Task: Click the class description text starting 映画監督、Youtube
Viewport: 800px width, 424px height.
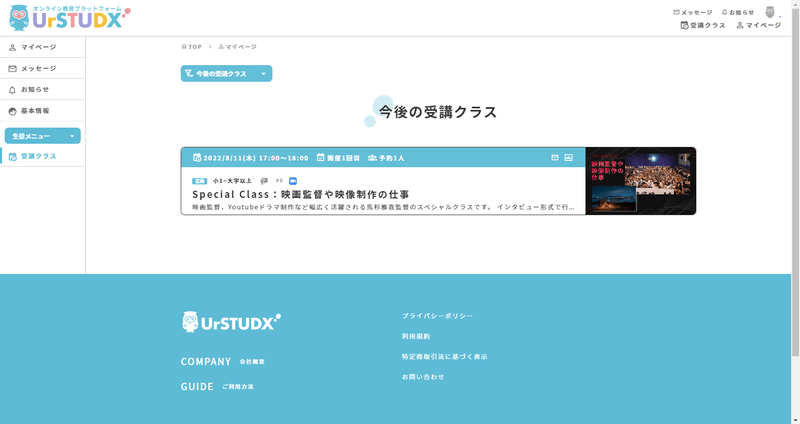Action: click(x=383, y=207)
